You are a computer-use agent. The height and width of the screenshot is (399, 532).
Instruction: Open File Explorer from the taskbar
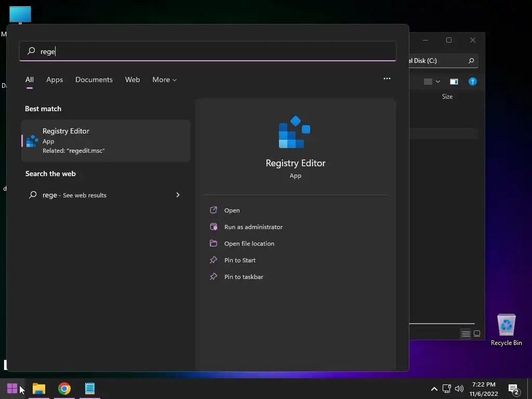click(x=38, y=388)
